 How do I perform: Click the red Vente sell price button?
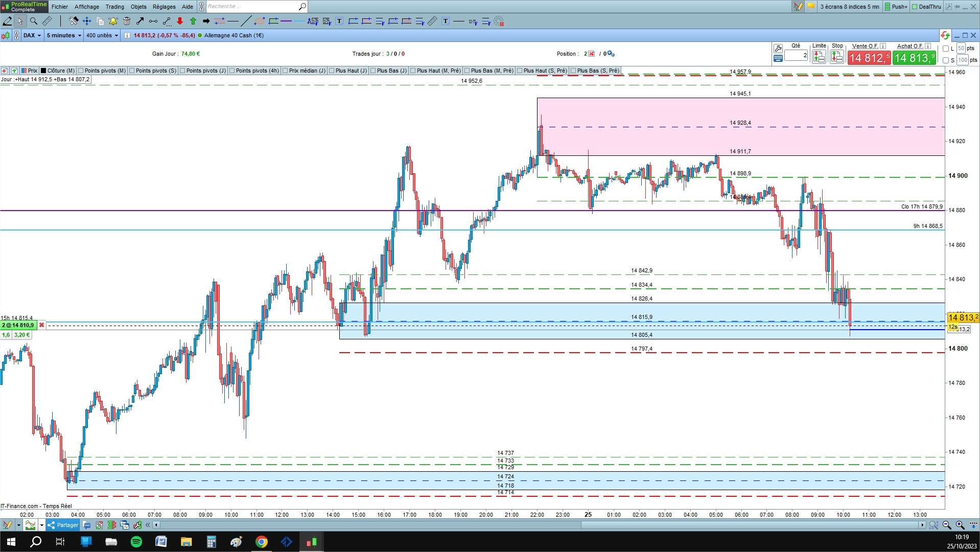pyautogui.click(x=869, y=58)
